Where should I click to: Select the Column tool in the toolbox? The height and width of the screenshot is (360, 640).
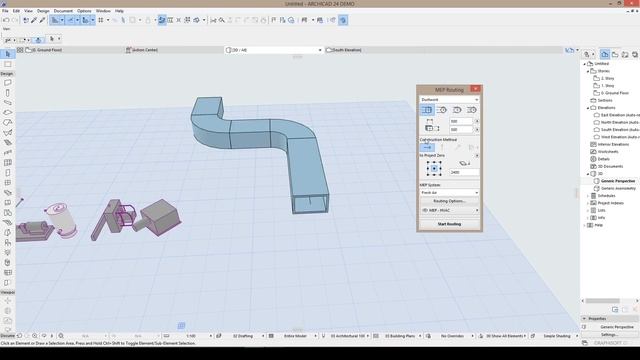pos(7,93)
